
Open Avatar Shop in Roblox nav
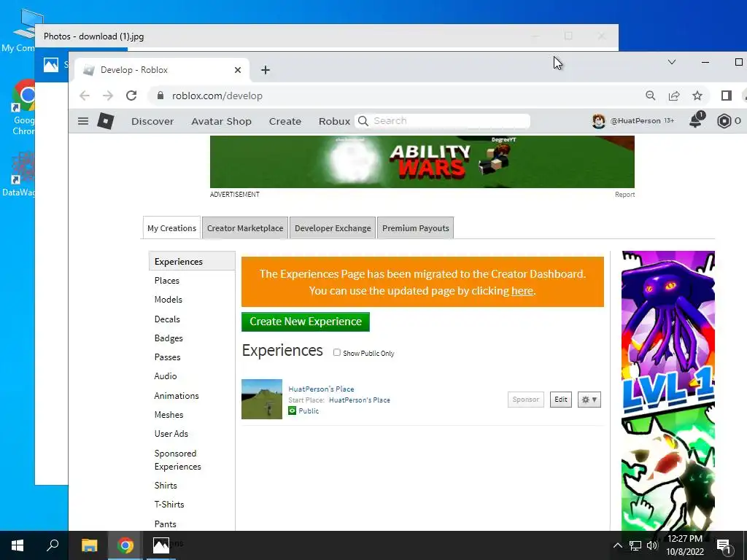[221, 122]
